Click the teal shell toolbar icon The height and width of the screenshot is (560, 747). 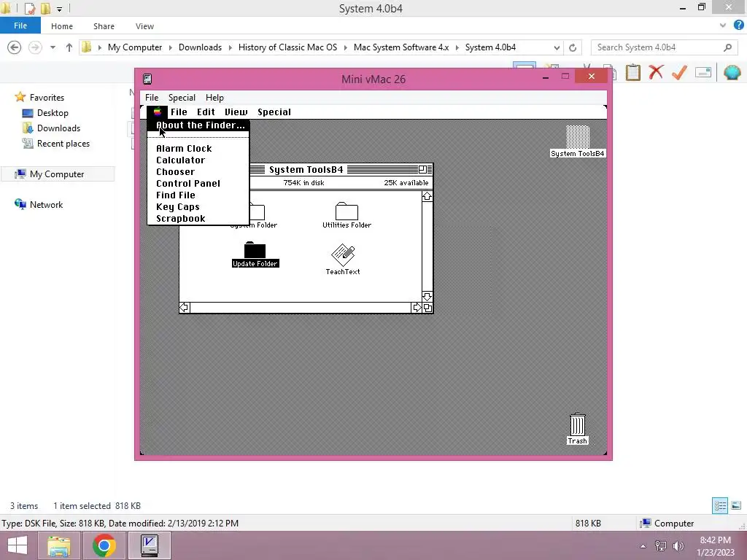pos(732,72)
